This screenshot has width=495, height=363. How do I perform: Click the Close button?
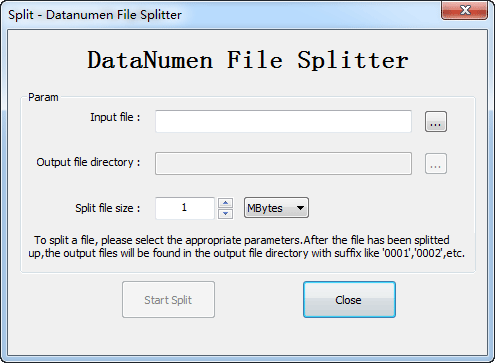(349, 300)
